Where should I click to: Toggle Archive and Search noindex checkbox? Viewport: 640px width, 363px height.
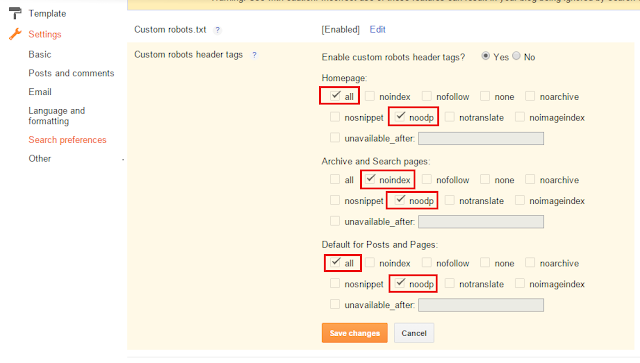(x=370, y=179)
